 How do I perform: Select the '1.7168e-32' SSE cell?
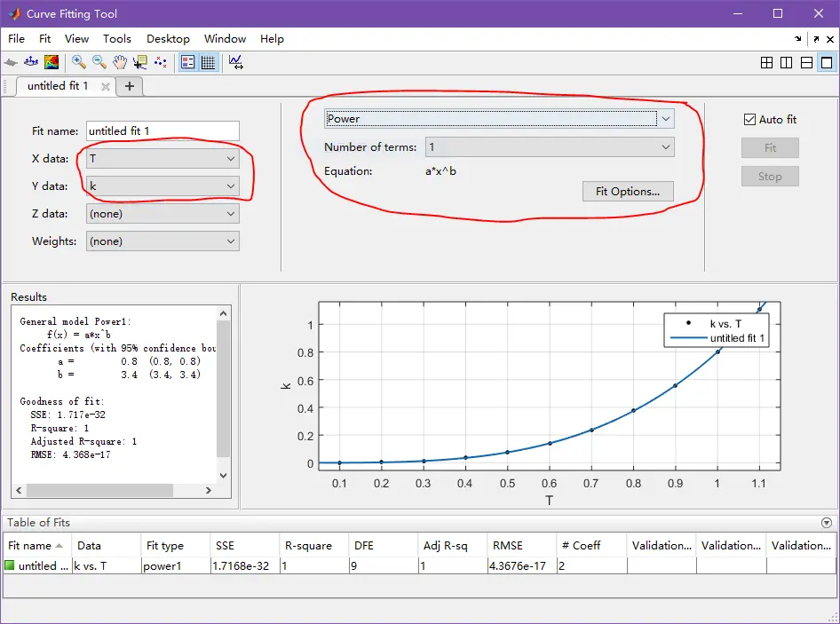245,565
